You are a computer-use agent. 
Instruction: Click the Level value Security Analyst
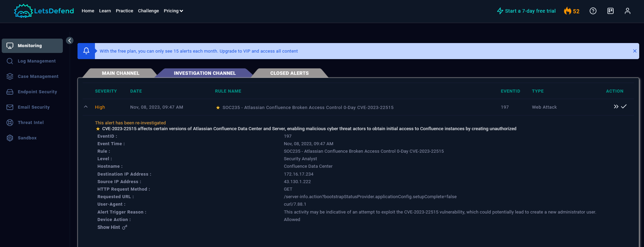tap(300, 159)
